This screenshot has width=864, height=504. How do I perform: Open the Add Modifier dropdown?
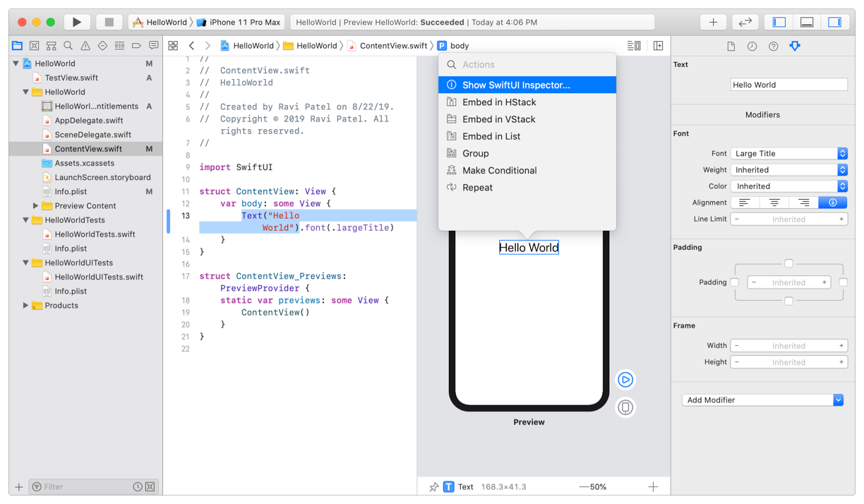point(762,400)
